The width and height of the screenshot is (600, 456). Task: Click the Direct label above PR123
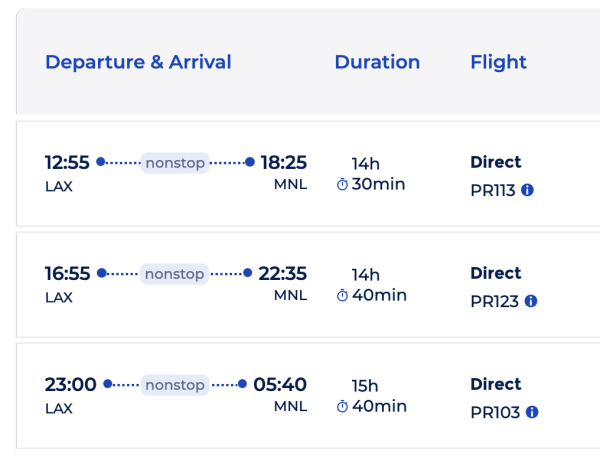pos(496,273)
